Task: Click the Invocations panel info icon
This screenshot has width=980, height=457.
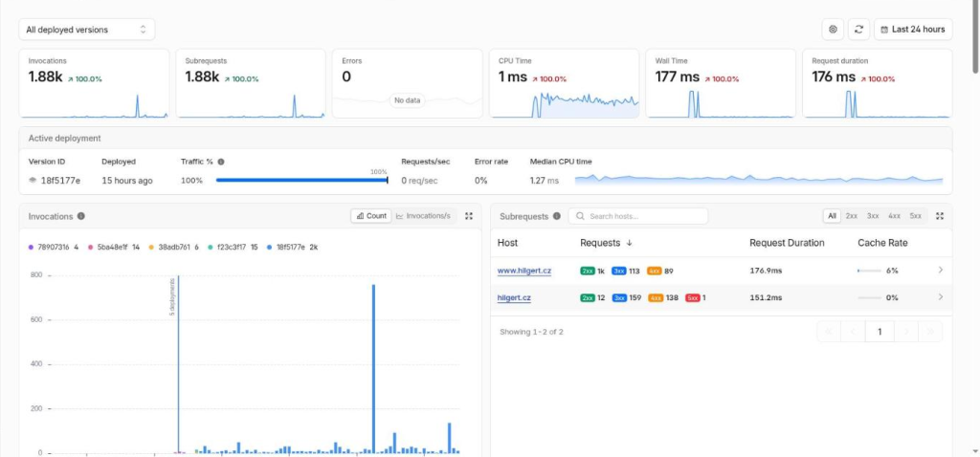Action: click(81, 216)
